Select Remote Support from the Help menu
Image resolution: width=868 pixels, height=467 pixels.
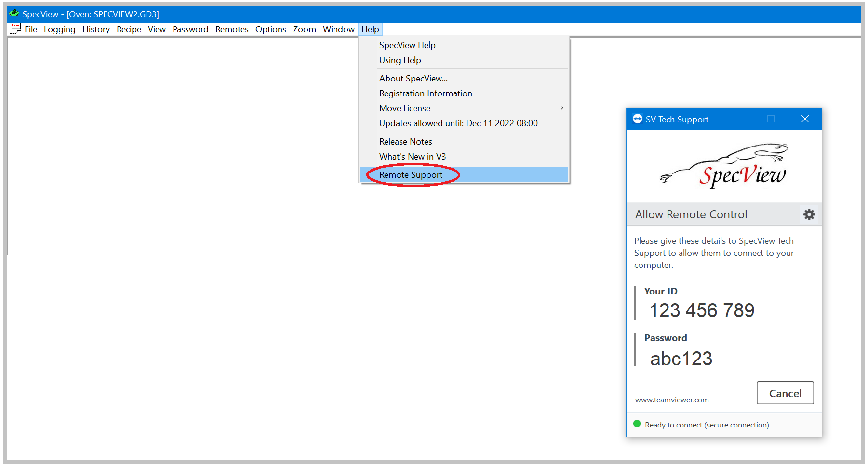coord(410,174)
